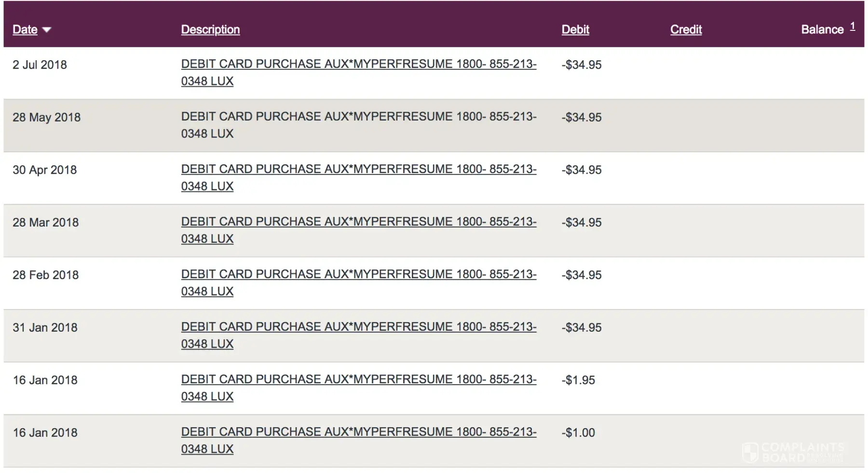
Task: Click the Balance column header
Action: click(x=822, y=29)
